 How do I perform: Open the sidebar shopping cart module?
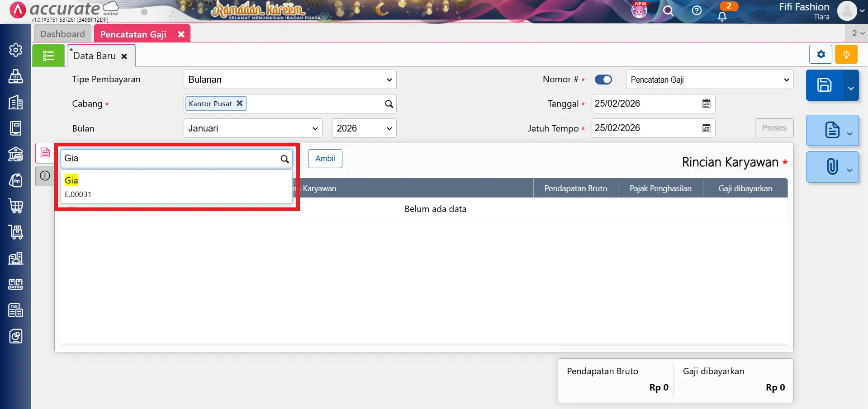[16, 206]
